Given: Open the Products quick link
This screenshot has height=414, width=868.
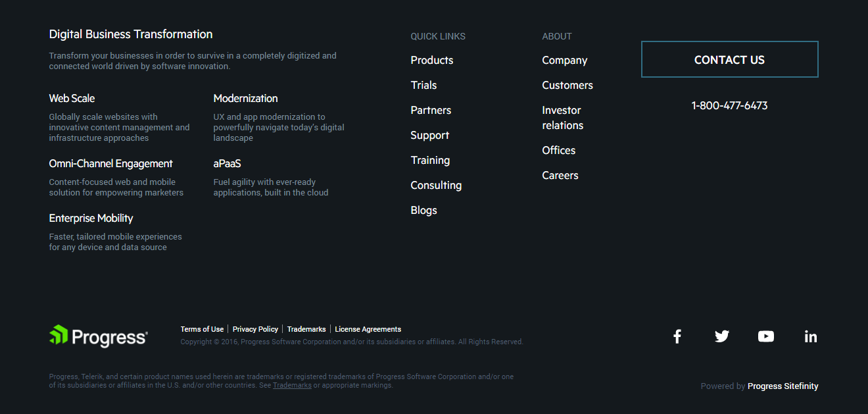Looking at the screenshot, I should [x=431, y=60].
